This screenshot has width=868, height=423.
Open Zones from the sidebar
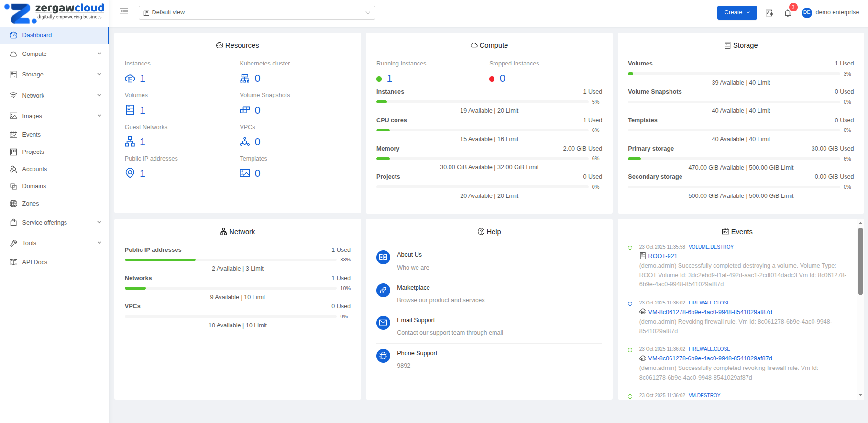[55, 204]
